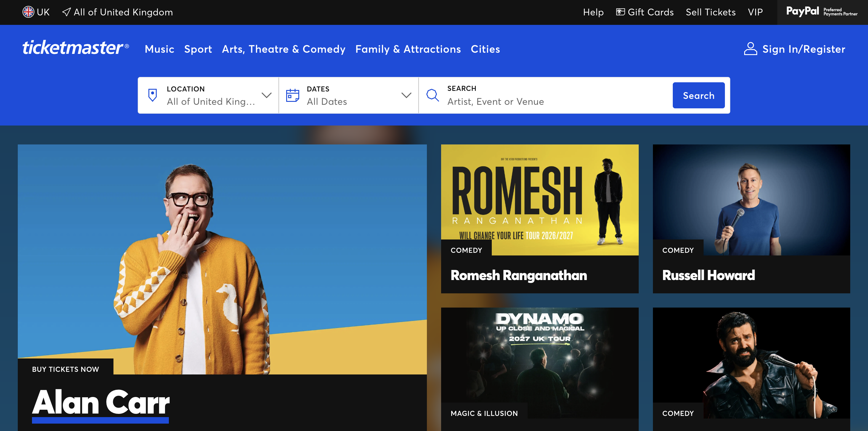868x431 pixels.
Task: Open Arts, Theatre & Comedy menu
Action: [284, 49]
